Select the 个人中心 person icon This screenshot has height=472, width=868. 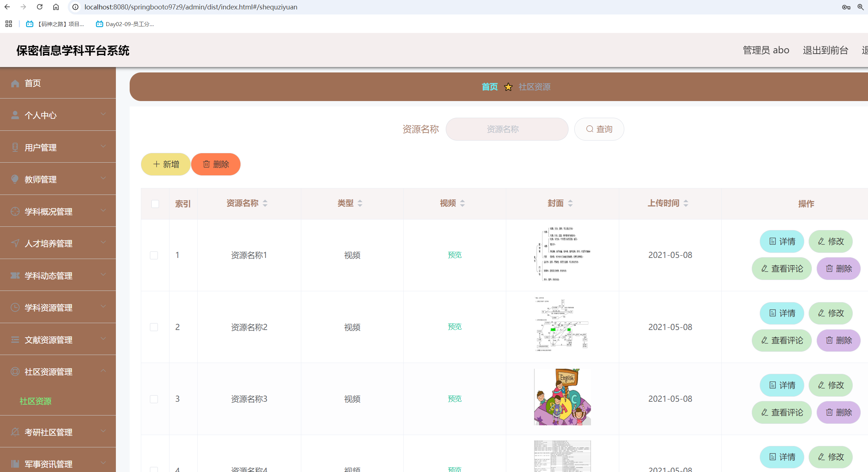point(15,115)
